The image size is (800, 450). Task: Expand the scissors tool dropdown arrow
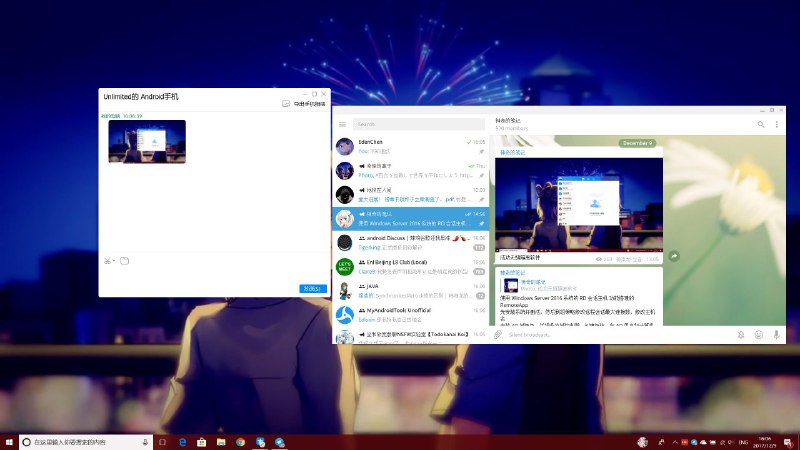(x=113, y=261)
